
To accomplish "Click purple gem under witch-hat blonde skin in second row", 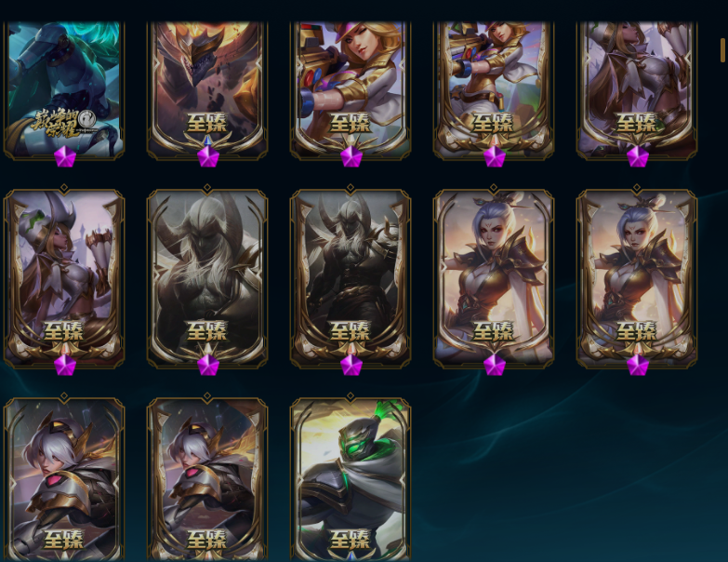I will [64, 365].
